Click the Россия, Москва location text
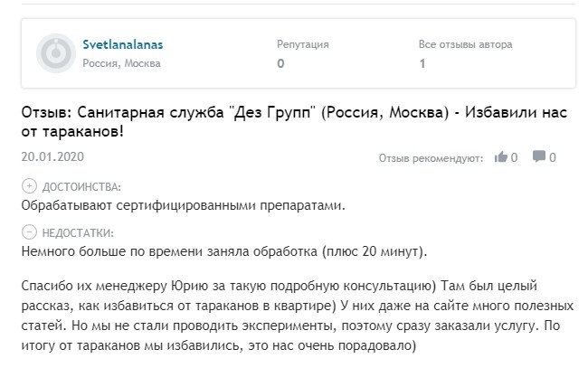 (121, 63)
